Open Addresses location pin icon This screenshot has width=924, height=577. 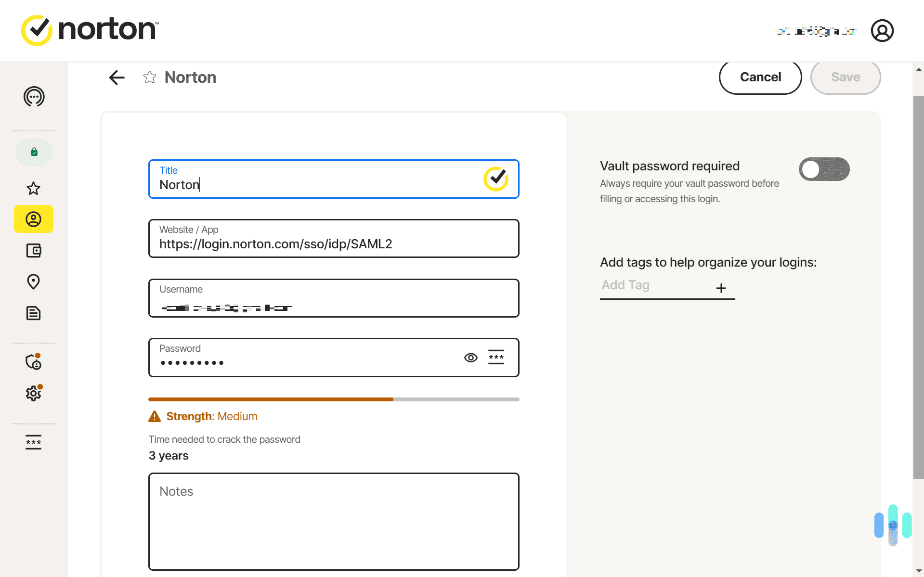33,282
